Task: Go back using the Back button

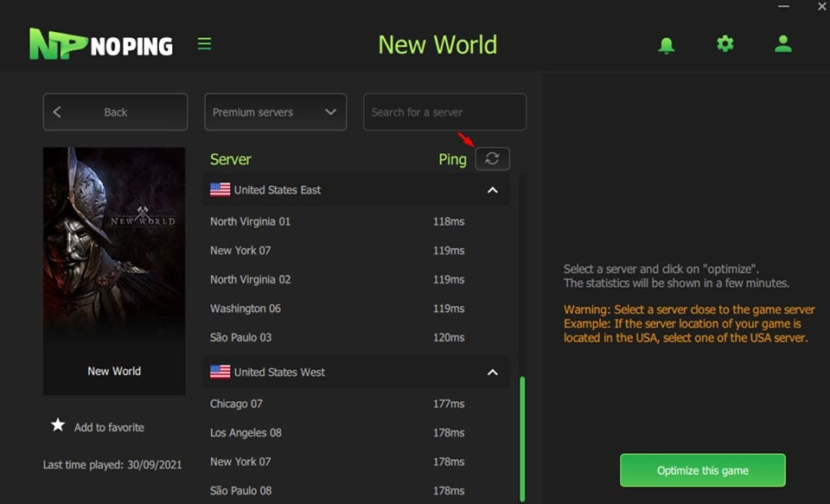Action: click(114, 112)
